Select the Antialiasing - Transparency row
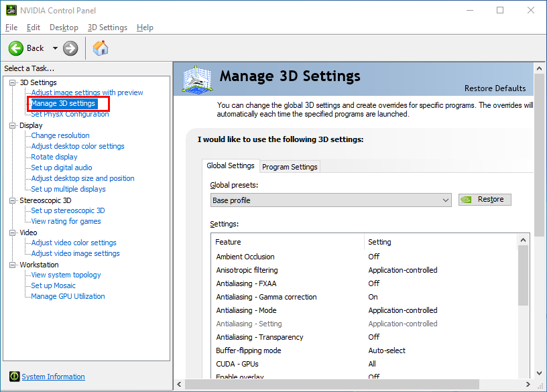Image resolution: width=547 pixels, height=392 pixels. (x=364, y=337)
